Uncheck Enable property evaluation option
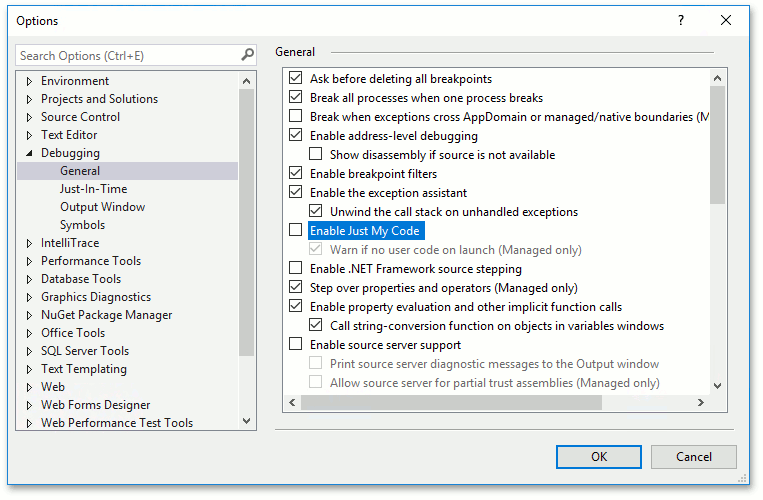Image resolution: width=763 pixels, height=500 pixels. point(295,305)
